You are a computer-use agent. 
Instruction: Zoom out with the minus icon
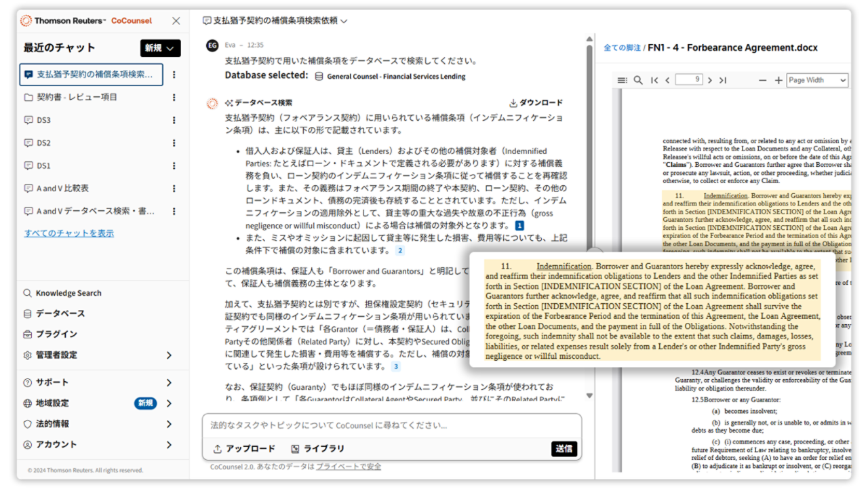pos(762,80)
